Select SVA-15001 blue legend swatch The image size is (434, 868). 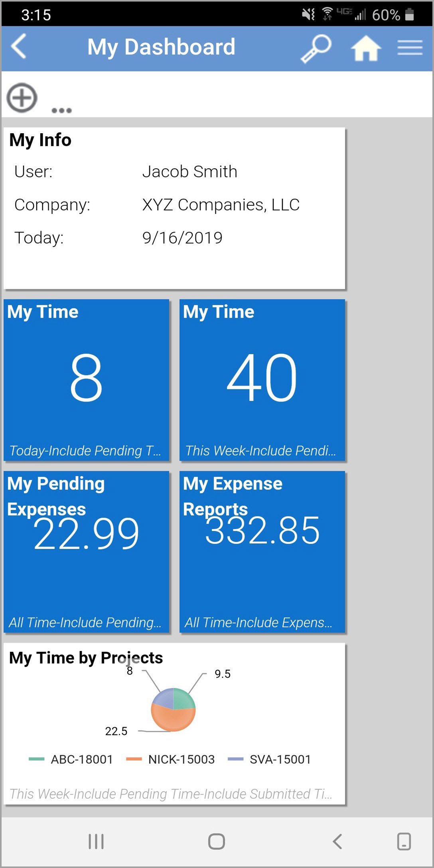click(x=235, y=759)
